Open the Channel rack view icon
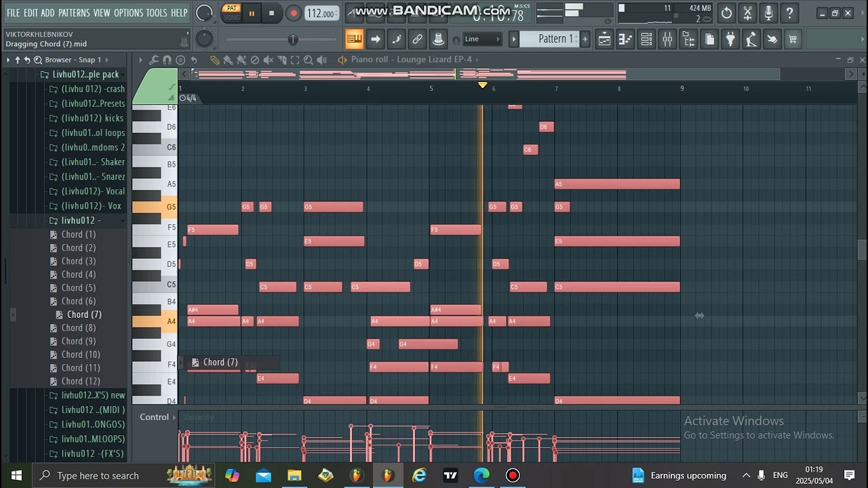Screen dimensions: 868x488 (x=646, y=39)
